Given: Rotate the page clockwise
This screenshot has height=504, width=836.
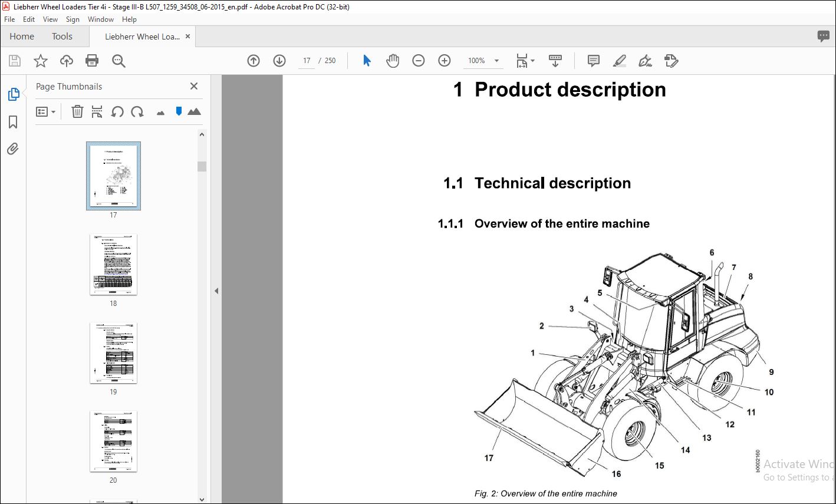Looking at the screenshot, I should pyautogui.click(x=137, y=111).
